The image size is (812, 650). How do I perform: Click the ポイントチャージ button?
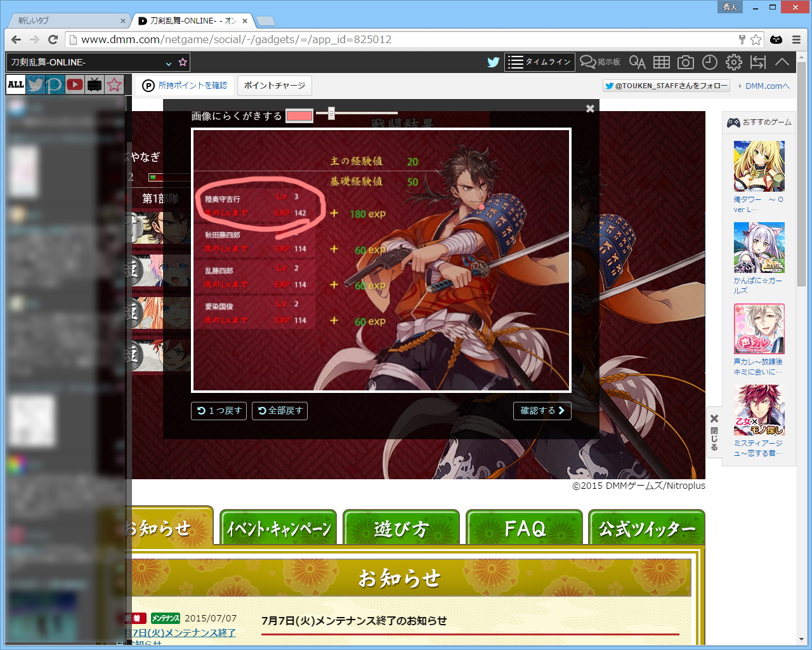point(275,86)
